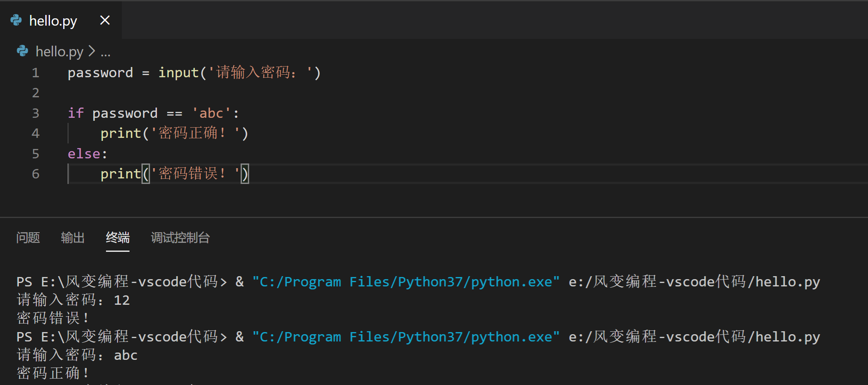Click the print call with 密码正确
The image size is (868, 385).
pyautogui.click(x=174, y=133)
